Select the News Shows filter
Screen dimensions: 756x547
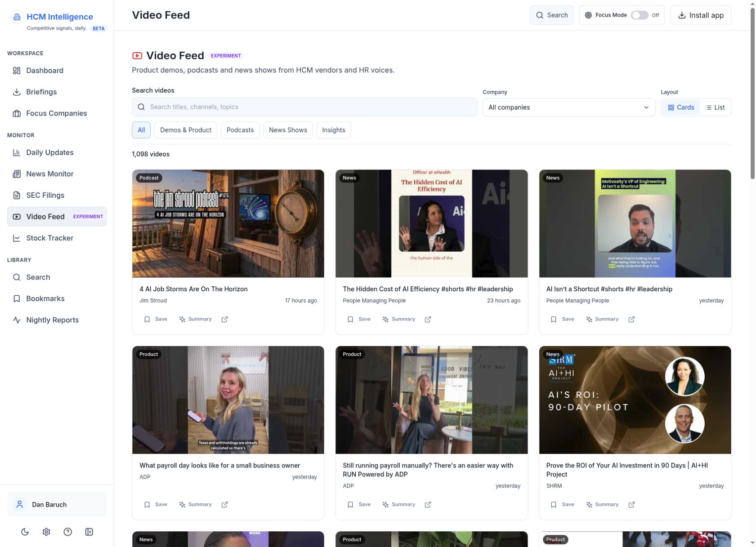click(288, 130)
